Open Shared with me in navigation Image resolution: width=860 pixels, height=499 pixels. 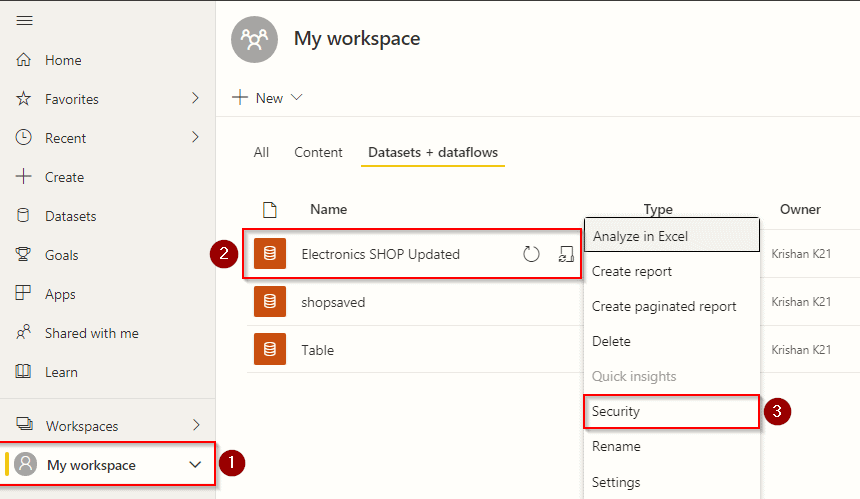click(92, 333)
